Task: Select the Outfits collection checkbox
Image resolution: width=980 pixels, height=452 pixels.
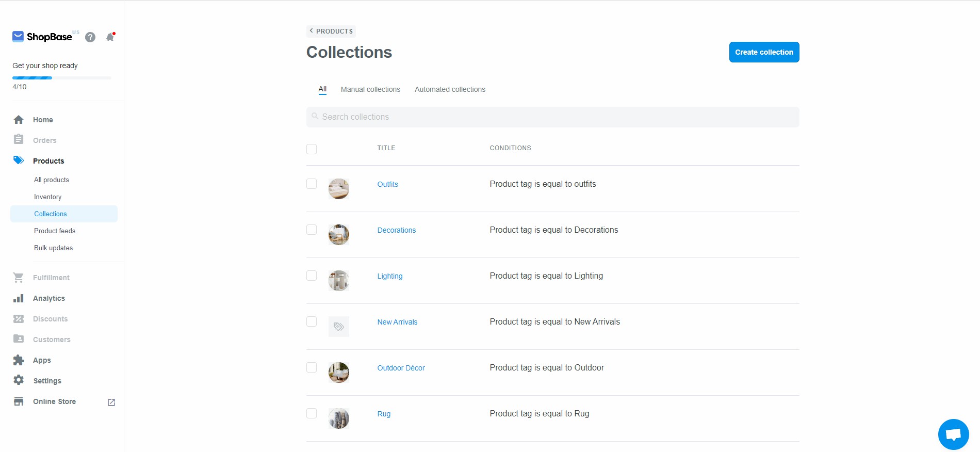Action: 312,184
